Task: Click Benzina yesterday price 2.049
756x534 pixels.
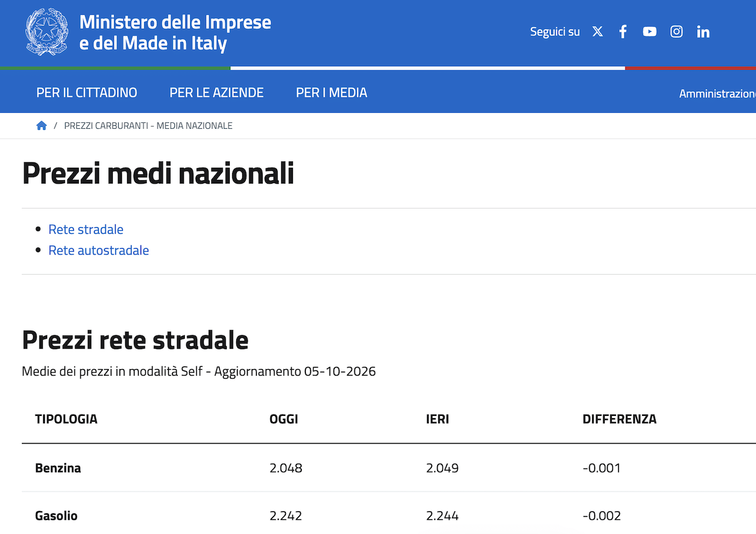Action: pos(442,468)
